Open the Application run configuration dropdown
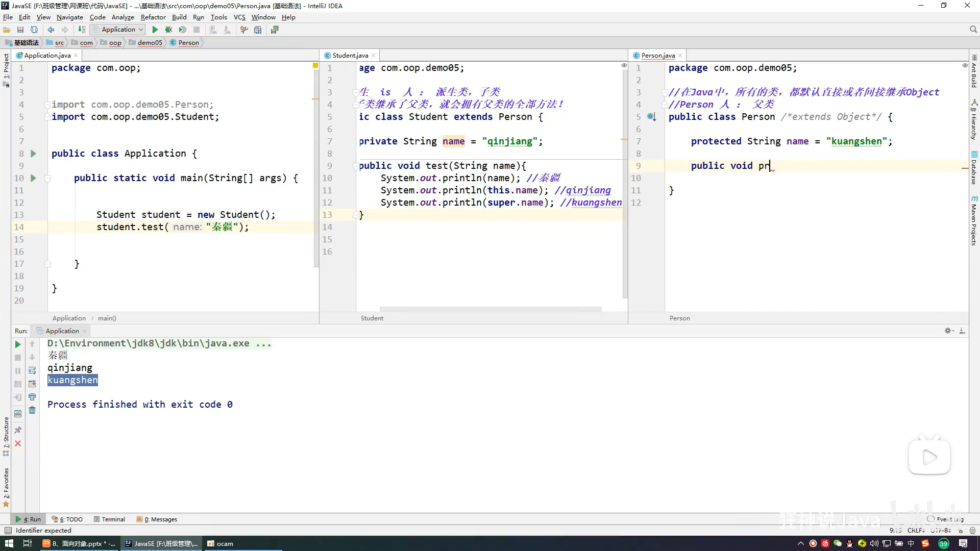The width and height of the screenshot is (980, 551). point(118,30)
